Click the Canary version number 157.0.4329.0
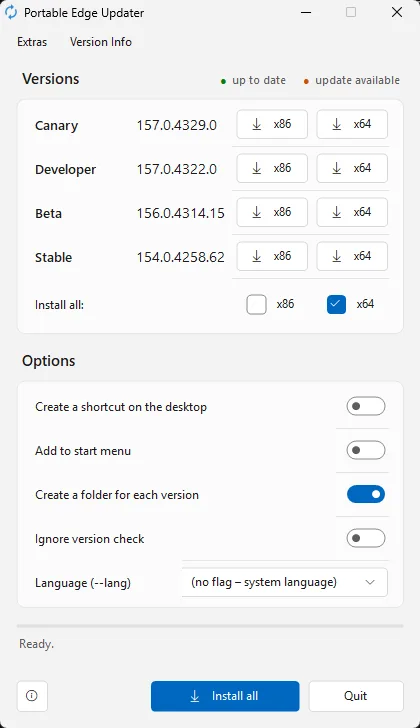Image resolution: width=420 pixels, height=728 pixels. coord(176,125)
